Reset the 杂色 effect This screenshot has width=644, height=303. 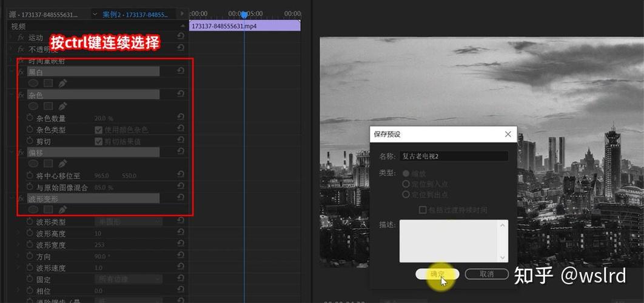181,94
